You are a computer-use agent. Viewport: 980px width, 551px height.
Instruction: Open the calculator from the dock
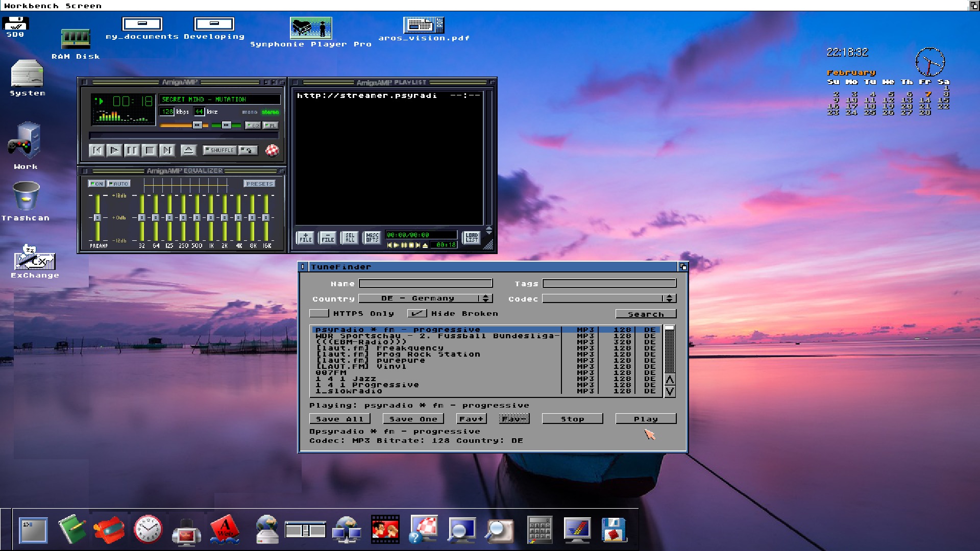pos(539,530)
